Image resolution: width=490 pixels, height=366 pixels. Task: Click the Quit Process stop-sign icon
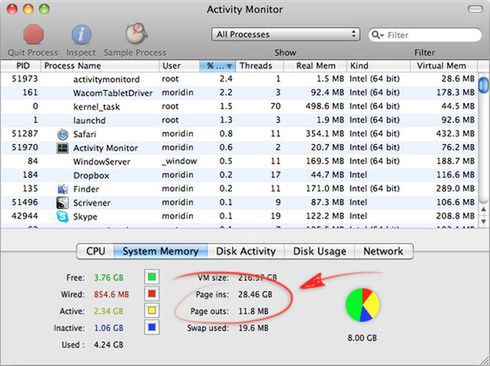pos(33,34)
